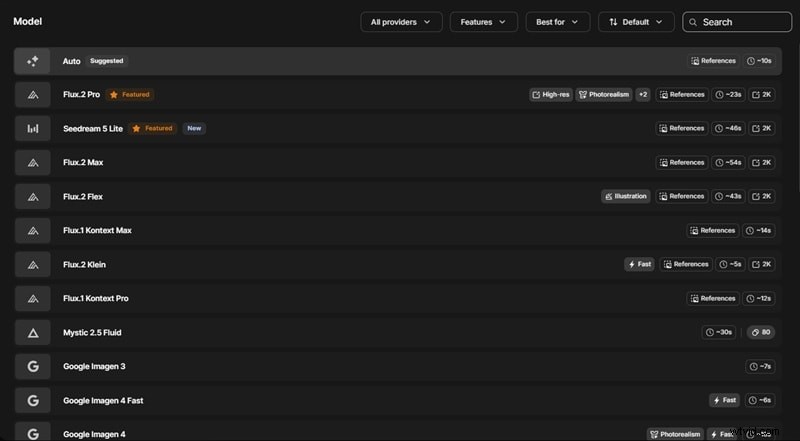Click the Auto model sparkle icon
This screenshot has height=441, width=800.
point(33,61)
